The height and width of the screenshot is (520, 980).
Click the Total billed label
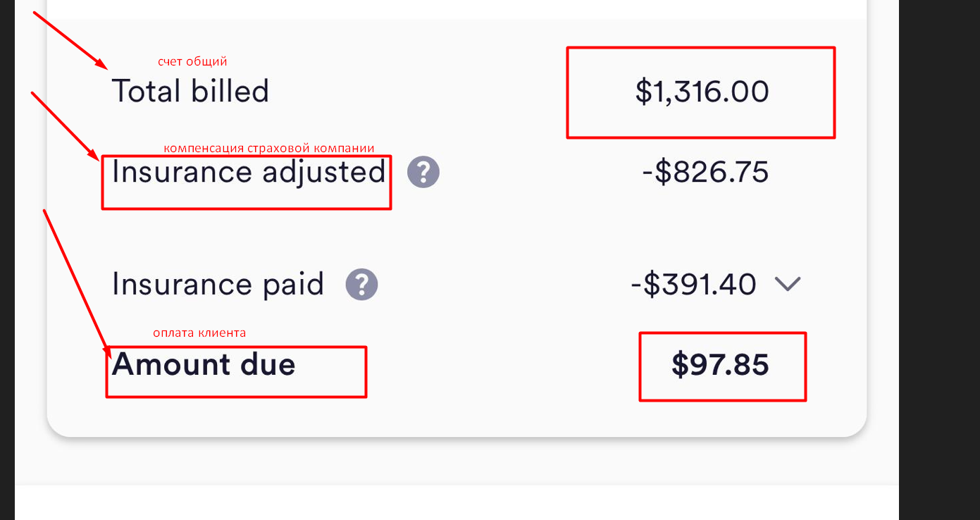click(190, 92)
